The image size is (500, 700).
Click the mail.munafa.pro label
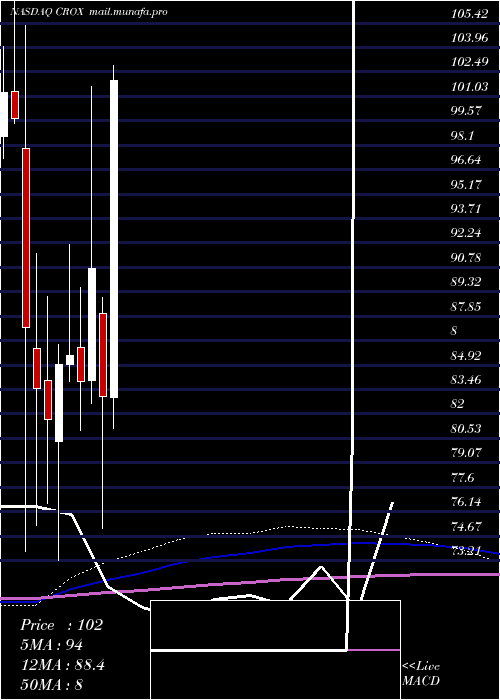click(x=129, y=12)
